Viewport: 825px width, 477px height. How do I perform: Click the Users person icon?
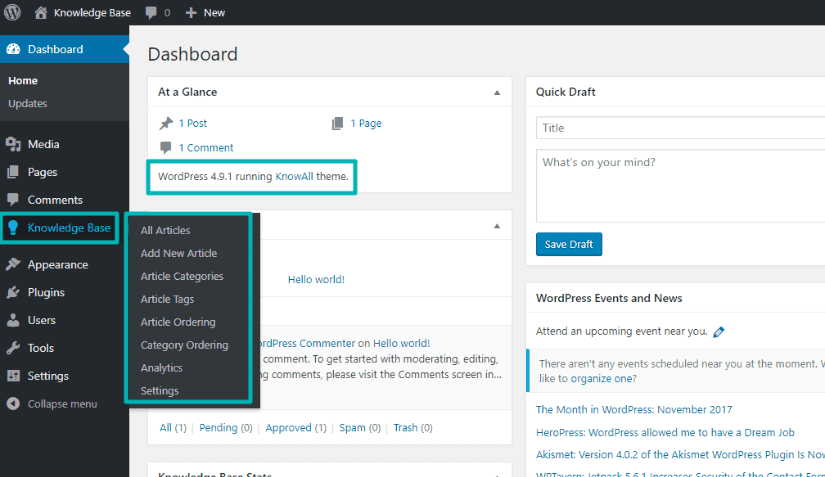(x=13, y=320)
